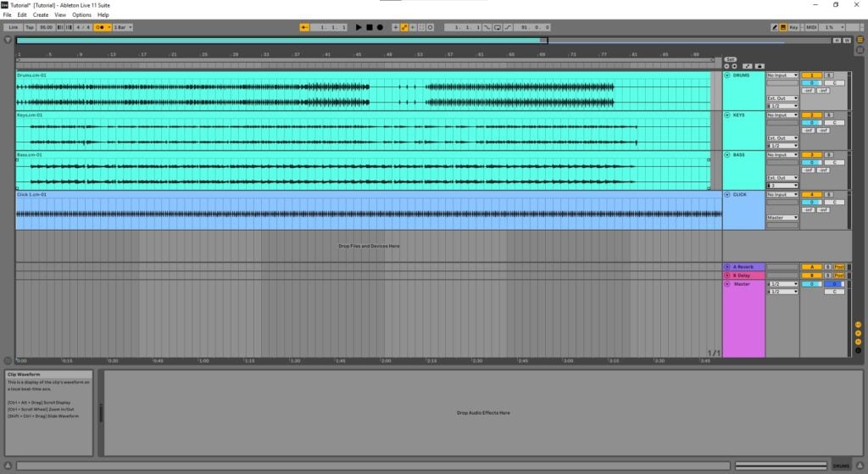This screenshot has height=474, width=868.
Task: Click the Set locator button
Action: [730, 59]
